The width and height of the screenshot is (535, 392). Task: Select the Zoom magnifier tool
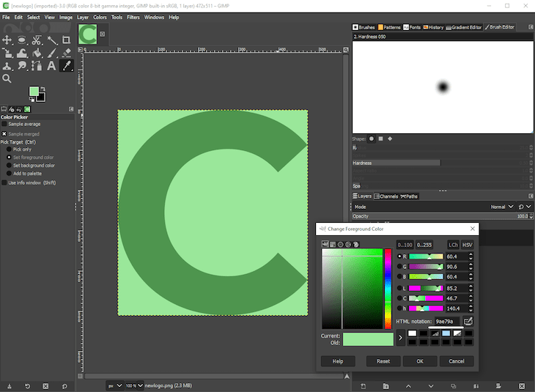[7, 78]
